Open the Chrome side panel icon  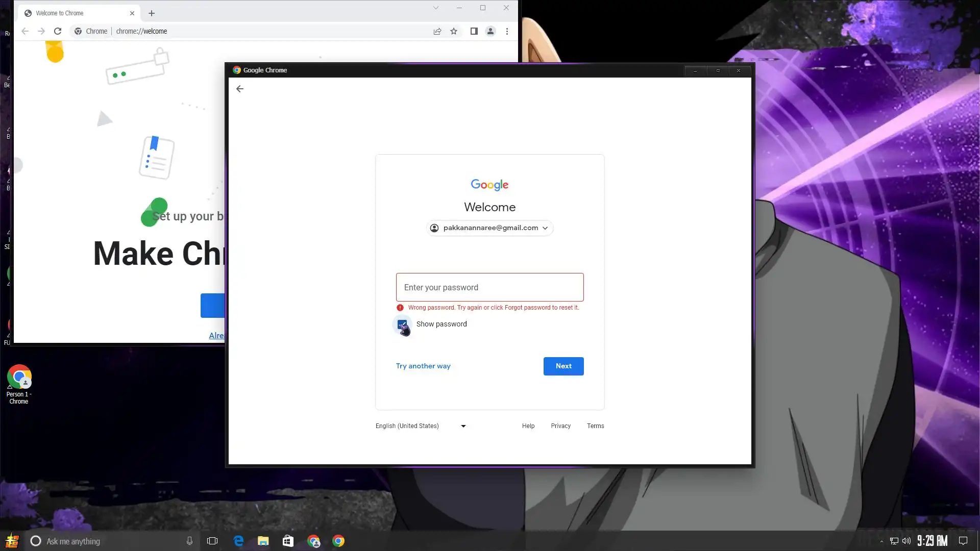[x=474, y=31]
